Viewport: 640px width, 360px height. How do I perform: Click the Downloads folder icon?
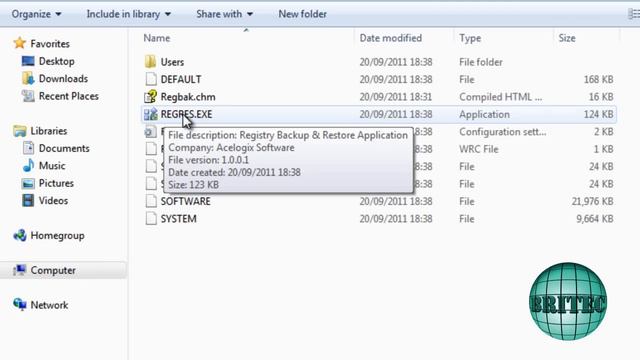click(28, 78)
